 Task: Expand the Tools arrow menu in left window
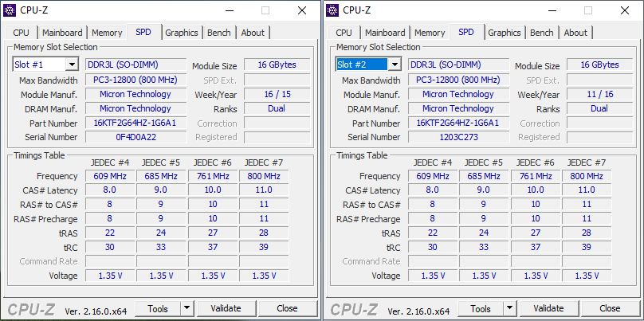click(x=187, y=308)
